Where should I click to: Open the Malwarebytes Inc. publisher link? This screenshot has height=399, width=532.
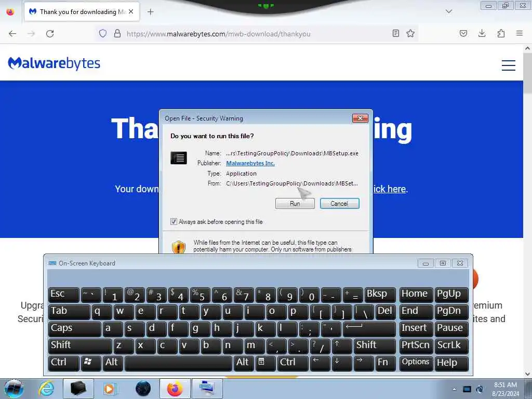250,163
